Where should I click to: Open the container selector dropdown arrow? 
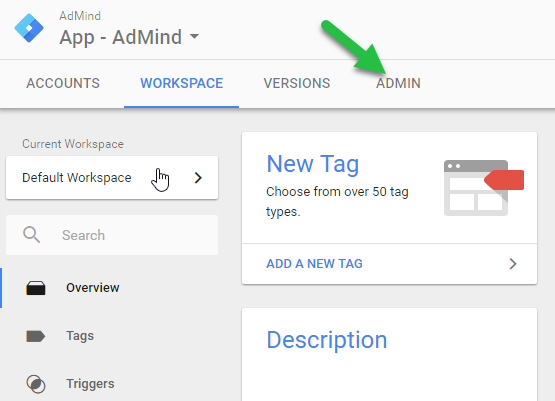coord(194,36)
